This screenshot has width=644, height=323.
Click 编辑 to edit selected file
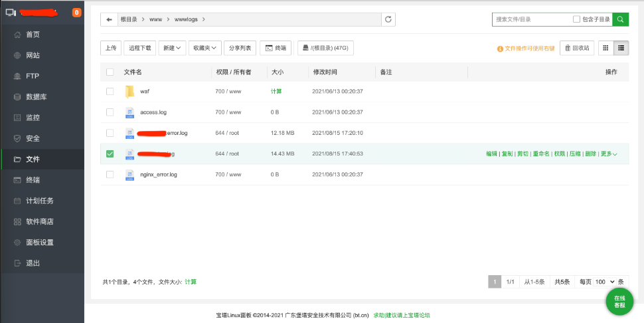tap(491, 154)
